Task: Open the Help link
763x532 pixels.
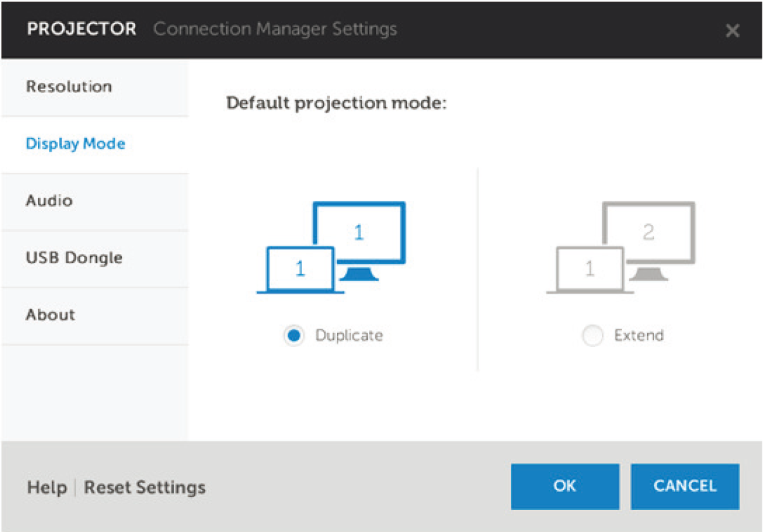Action: coord(47,488)
